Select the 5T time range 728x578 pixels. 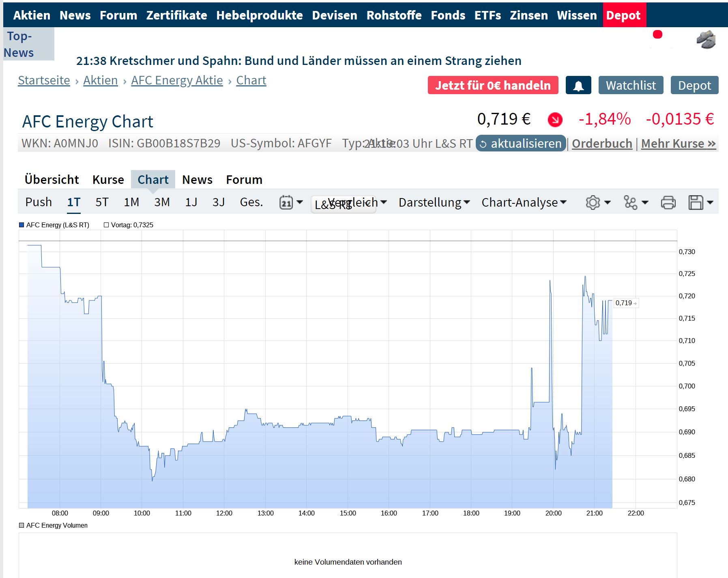coord(102,202)
